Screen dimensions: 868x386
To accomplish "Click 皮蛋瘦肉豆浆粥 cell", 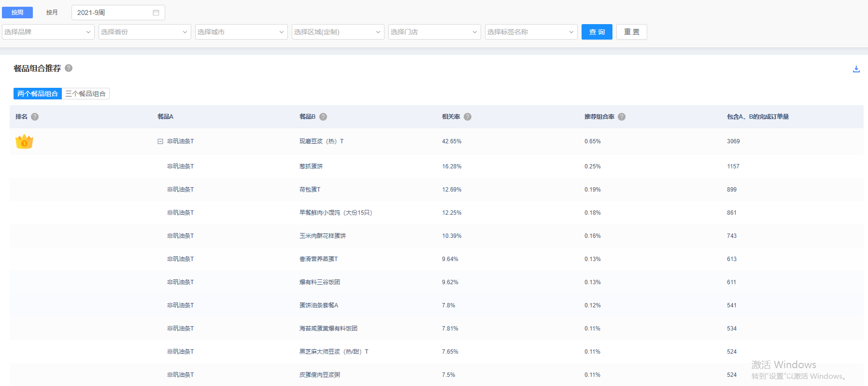I will click(x=320, y=375).
